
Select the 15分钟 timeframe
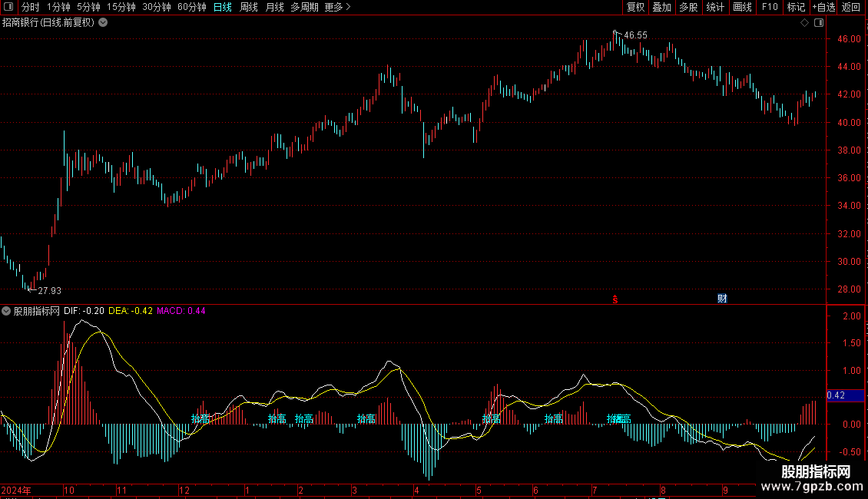[x=121, y=7]
